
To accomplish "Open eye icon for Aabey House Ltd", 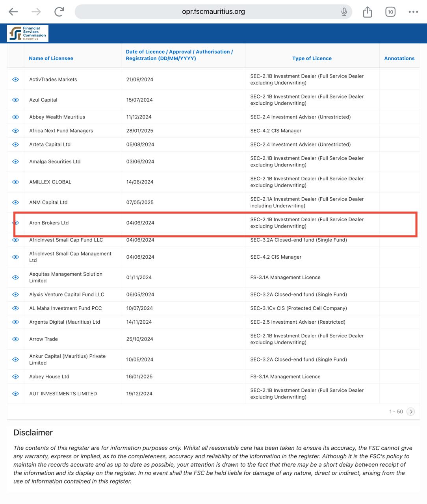I will coord(16,377).
